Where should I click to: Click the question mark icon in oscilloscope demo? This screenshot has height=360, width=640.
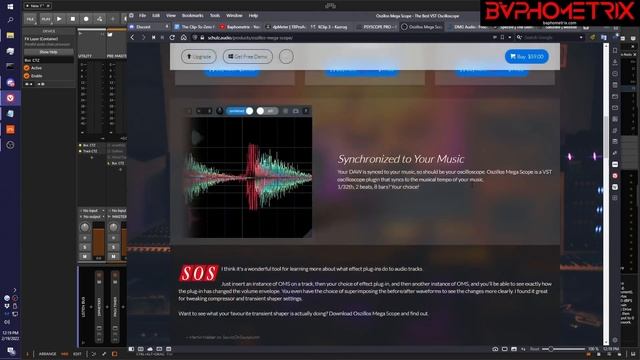tap(306, 111)
